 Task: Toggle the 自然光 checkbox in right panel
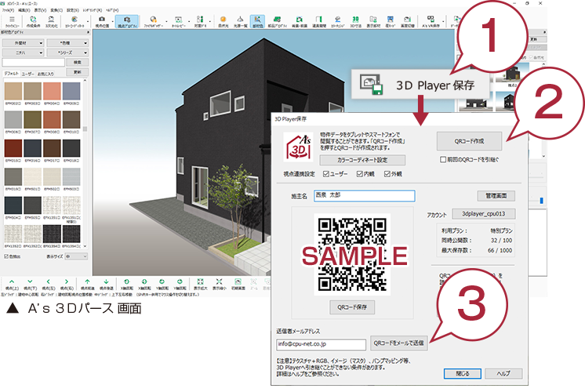click(x=531, y=57)
